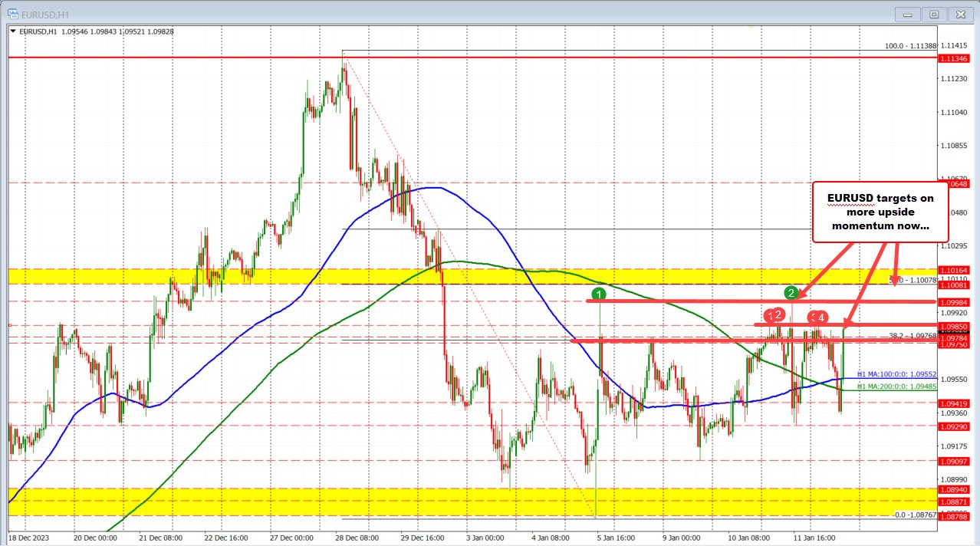Click the red circled 3 4 marker label
Viewport: 980px width, 546px height.
tap(817, 317)
